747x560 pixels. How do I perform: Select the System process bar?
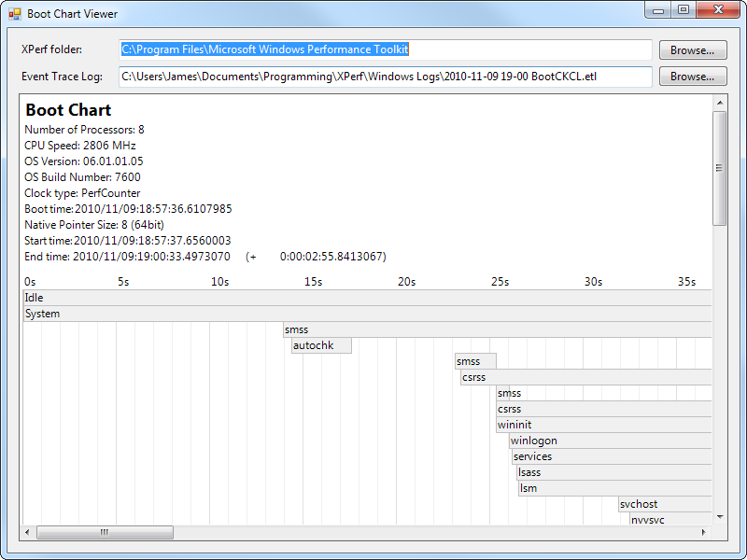(367, 314)
